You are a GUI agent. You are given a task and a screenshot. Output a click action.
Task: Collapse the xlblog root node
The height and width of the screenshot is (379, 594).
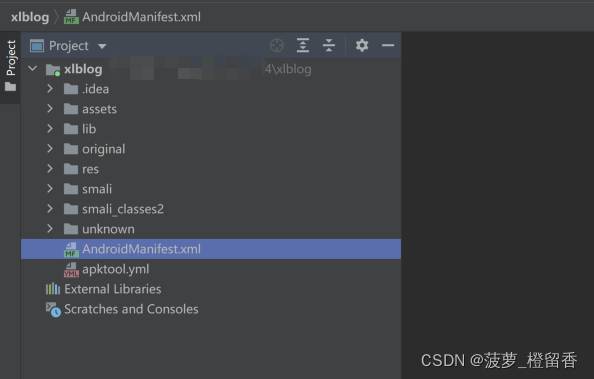(33, 69)
